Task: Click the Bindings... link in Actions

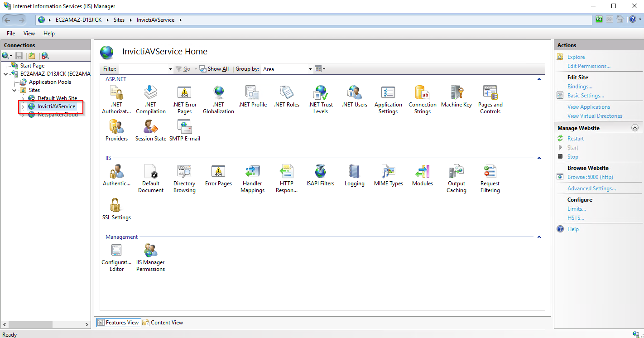Action: click(x=580, y=87)
